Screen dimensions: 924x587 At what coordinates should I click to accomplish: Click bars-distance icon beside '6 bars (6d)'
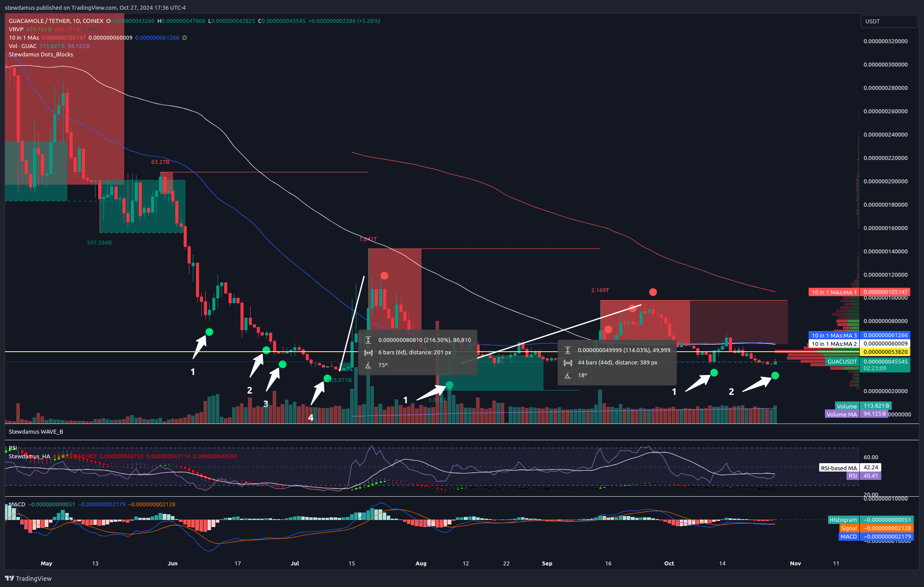(x=368, y=353)
